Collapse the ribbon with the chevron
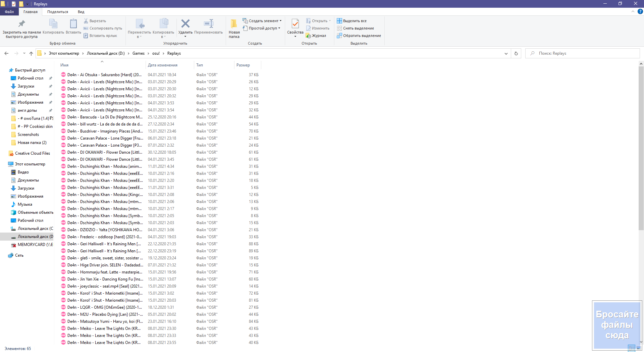644x352 pixels. coord(633,11)
